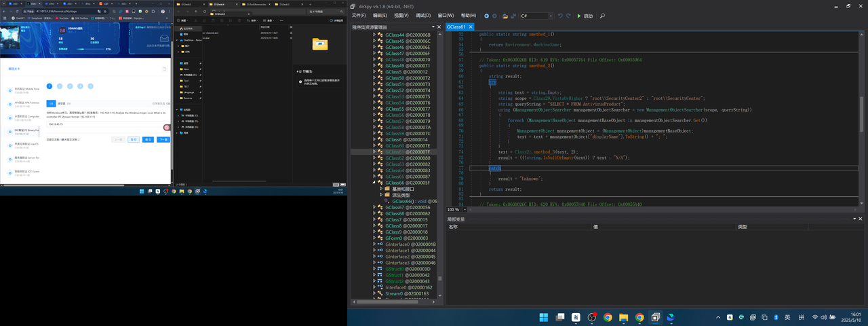
Task: Click the open file folder icon in dnSpy
Action: (505, 16)
